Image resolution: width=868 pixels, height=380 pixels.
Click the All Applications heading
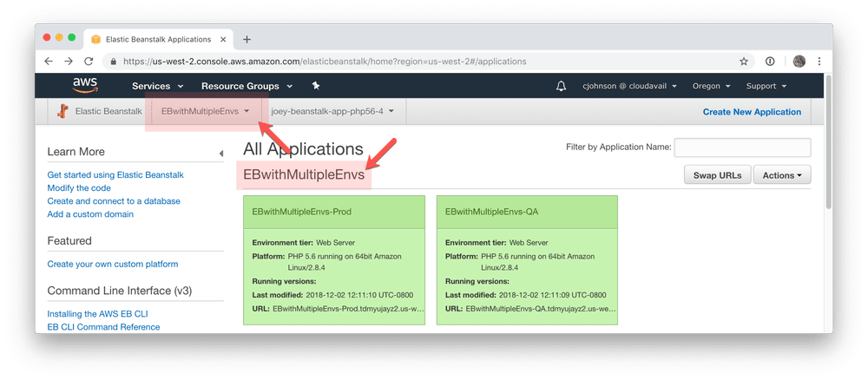pyautogui.click(x=303, y=149)
